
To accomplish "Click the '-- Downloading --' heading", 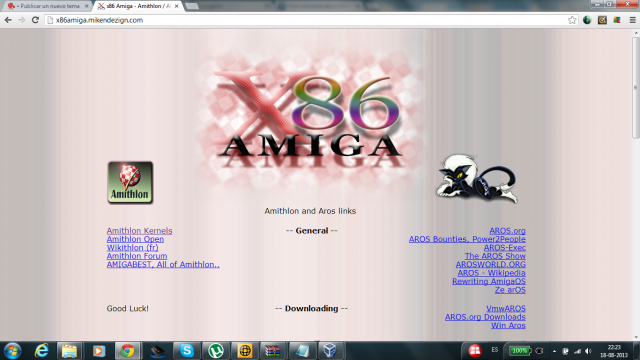I will [311, 309].
